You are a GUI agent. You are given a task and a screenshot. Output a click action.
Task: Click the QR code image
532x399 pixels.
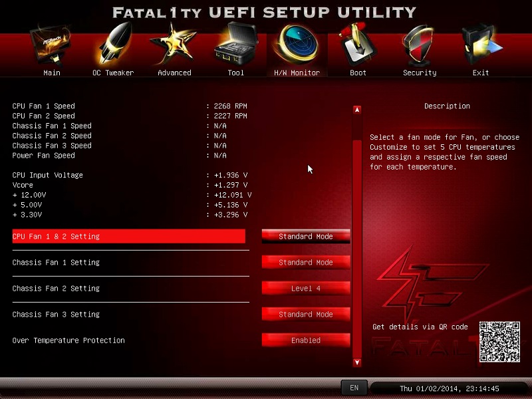click(x=499, y=342)
